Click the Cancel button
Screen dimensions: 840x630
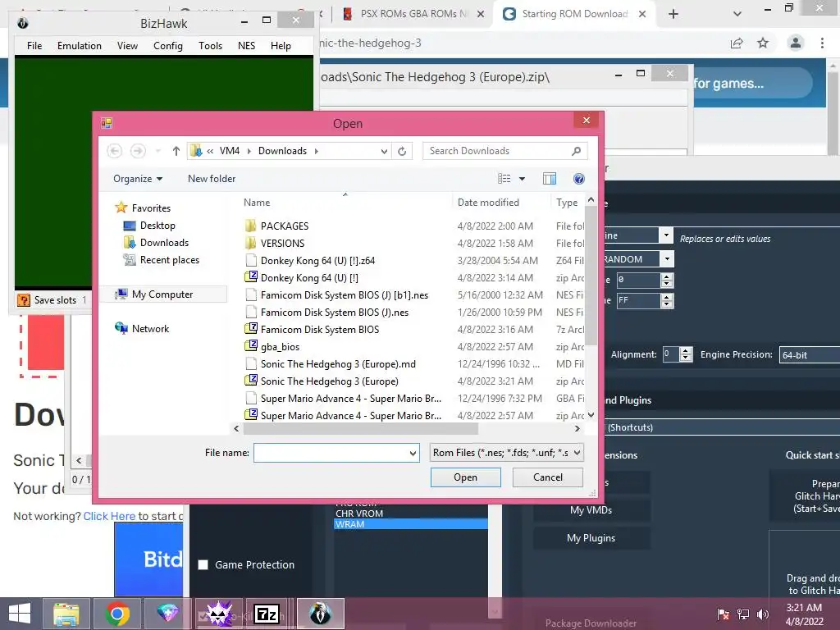coord(547,477)
